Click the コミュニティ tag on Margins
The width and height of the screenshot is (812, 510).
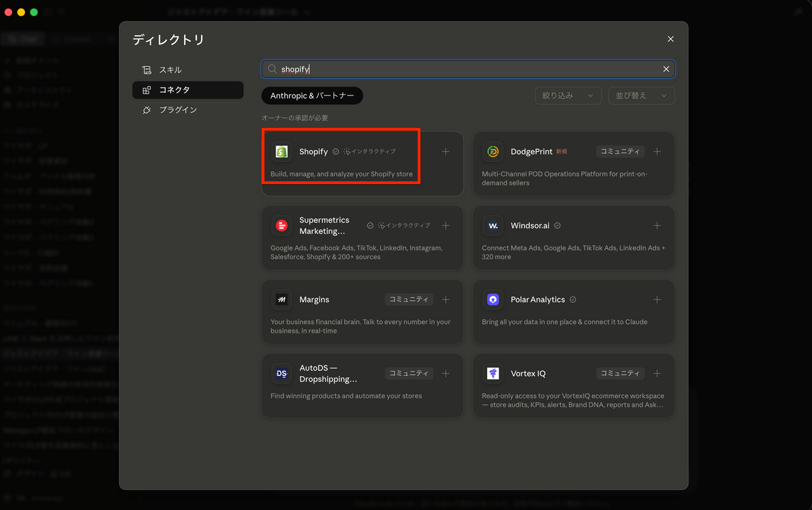pos(409,299)
